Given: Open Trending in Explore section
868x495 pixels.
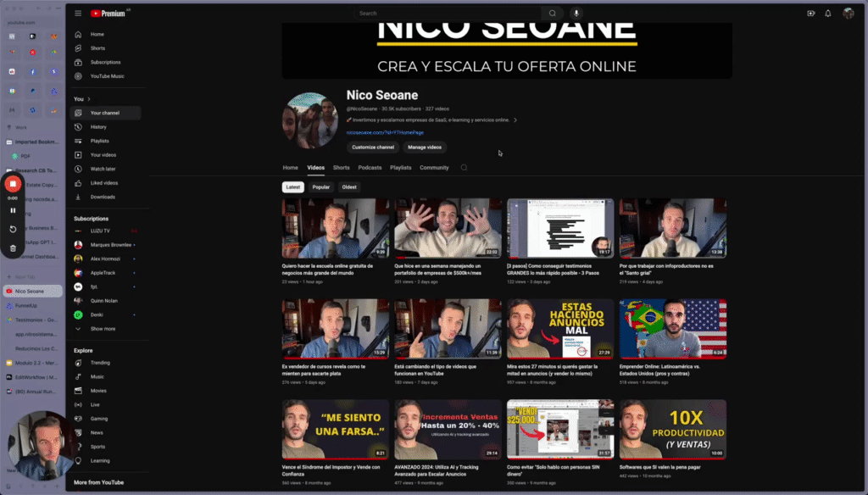Looking at the screenshot, I should pyautogui.click(x=106, y=363).
